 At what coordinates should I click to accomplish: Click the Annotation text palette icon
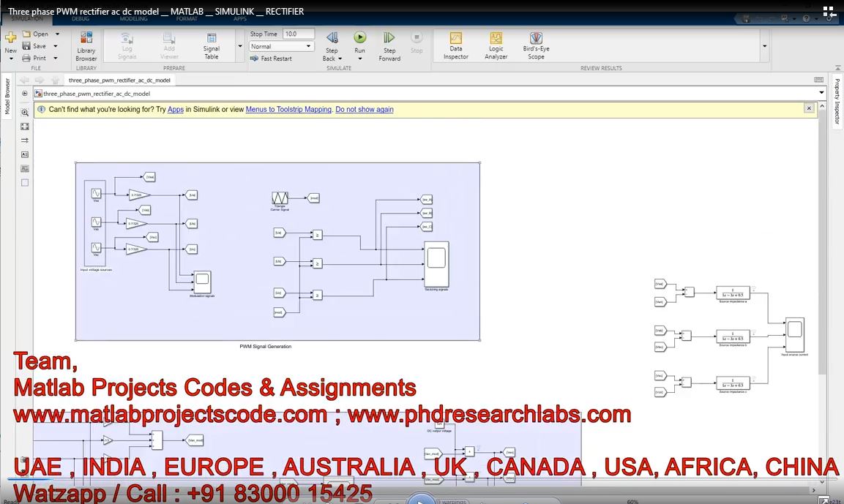tap(25, 154)
